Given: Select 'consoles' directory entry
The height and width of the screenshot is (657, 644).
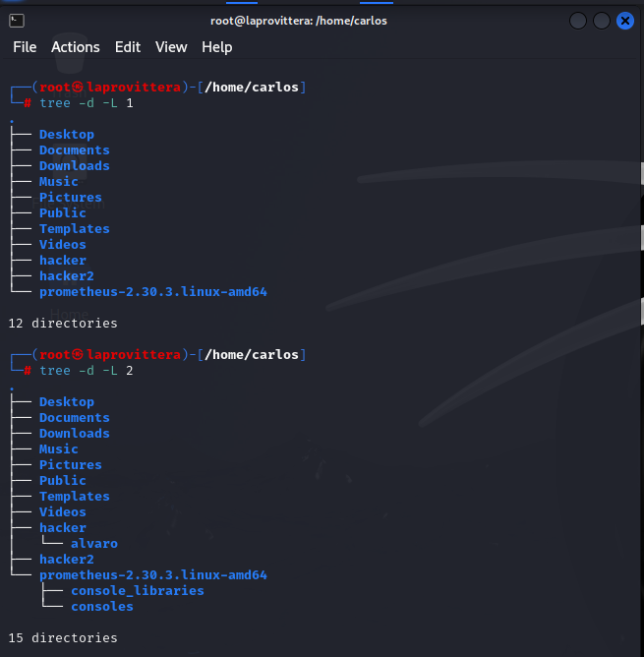Looking at the screenshot, I should tap(102, 606).
